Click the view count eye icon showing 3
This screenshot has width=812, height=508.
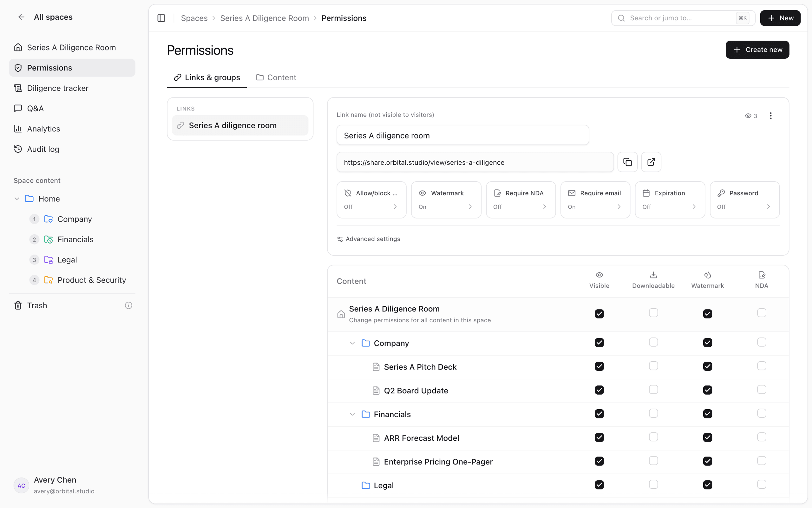point(748,116)
